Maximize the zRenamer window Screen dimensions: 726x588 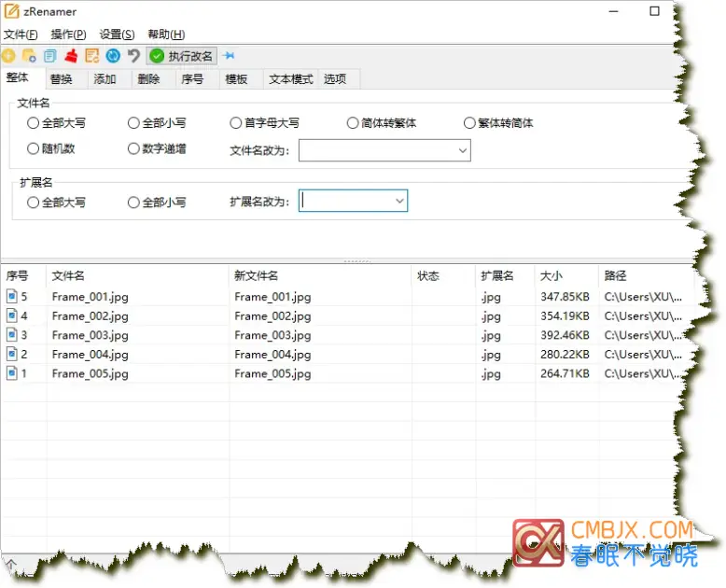pyautogui.click(x=654, y=11)
